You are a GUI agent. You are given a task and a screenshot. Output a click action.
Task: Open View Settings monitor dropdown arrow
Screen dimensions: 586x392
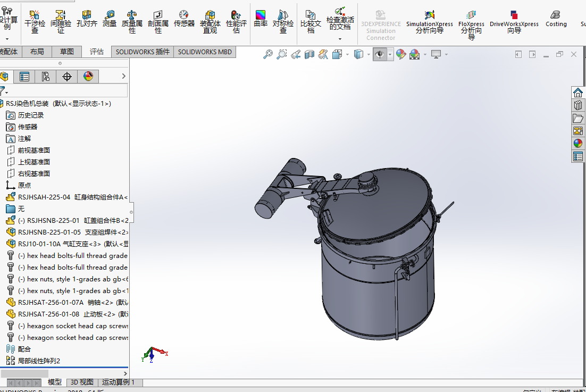click(x=446, y=55)
